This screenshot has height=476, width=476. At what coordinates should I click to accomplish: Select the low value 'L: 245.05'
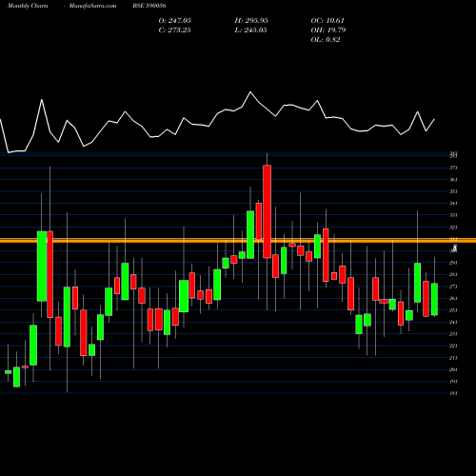(250, 30)
